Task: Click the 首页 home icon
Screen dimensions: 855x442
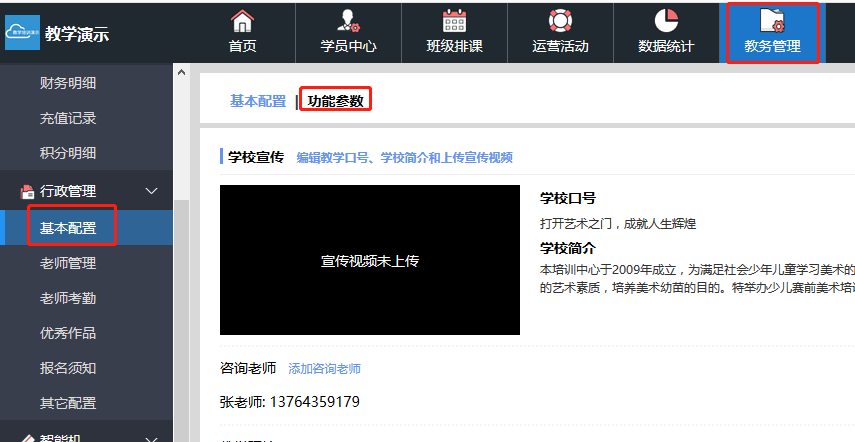Action: (x=242, y=20)
